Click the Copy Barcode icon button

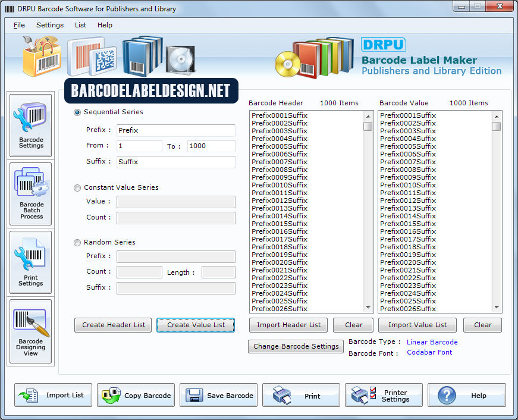136,395
